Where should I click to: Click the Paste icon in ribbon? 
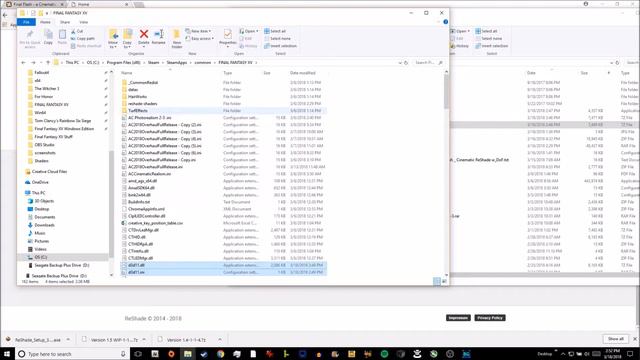pyautogui.click(x=62, y=35)
